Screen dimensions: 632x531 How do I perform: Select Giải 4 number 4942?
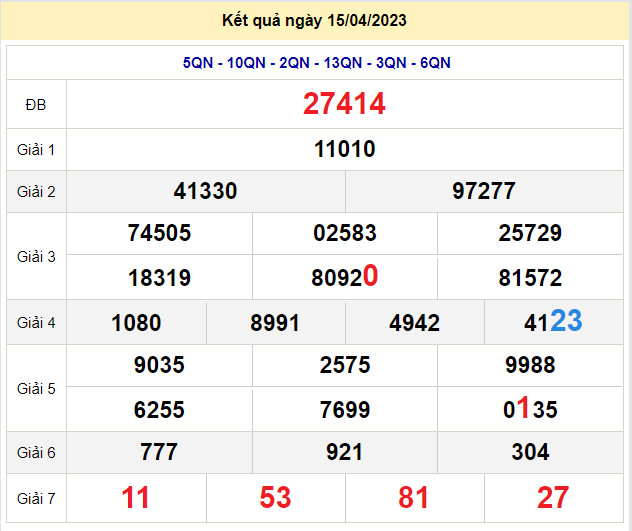pyautogui.click(x=414, y=323)
